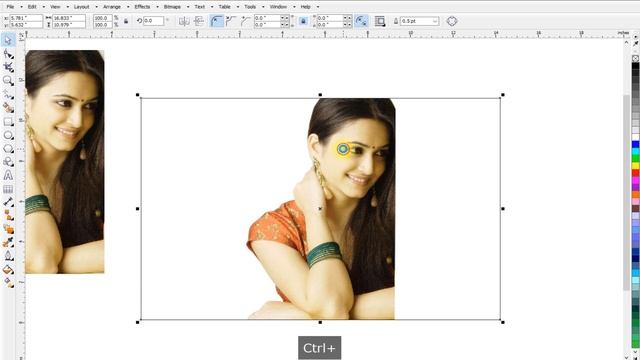Toggle the lock ratio padlock for scale
640x360 pixels.
[126, 21]
